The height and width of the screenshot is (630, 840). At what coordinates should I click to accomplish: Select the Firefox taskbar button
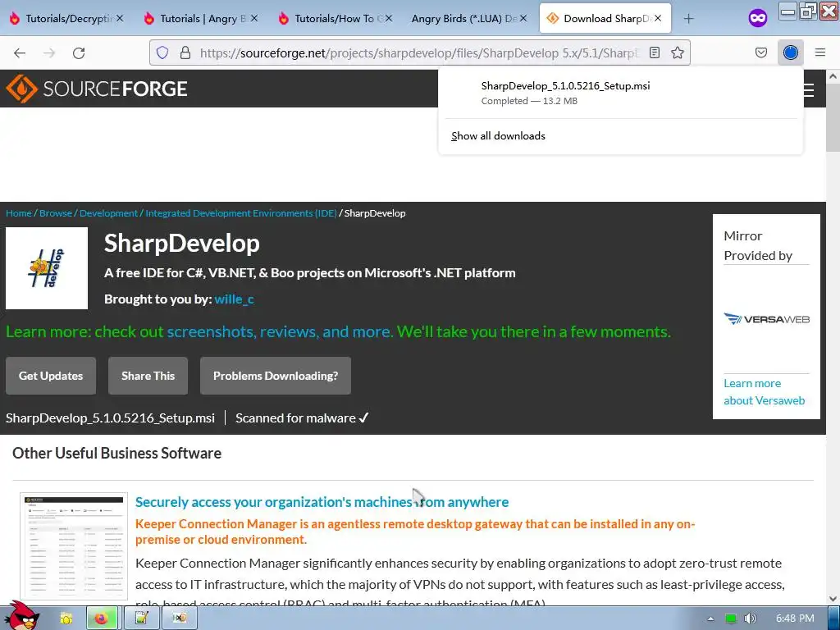click(x=103, y=619)
